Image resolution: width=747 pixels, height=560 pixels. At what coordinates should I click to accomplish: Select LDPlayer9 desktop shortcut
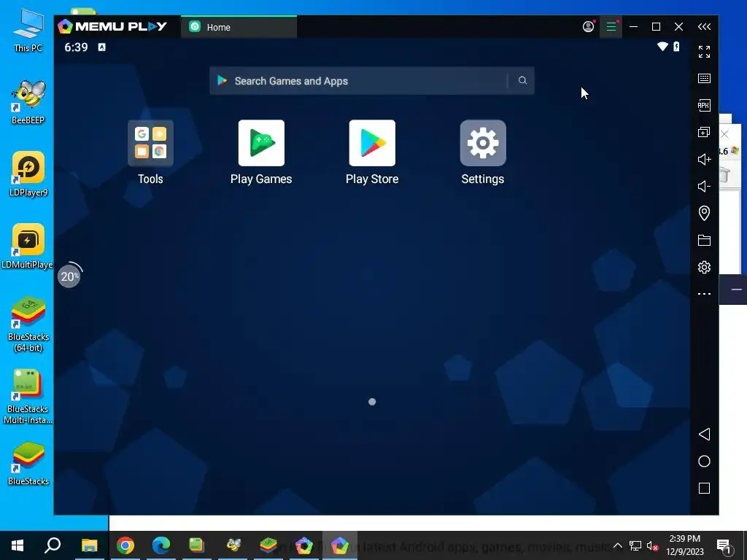(28, 174)
